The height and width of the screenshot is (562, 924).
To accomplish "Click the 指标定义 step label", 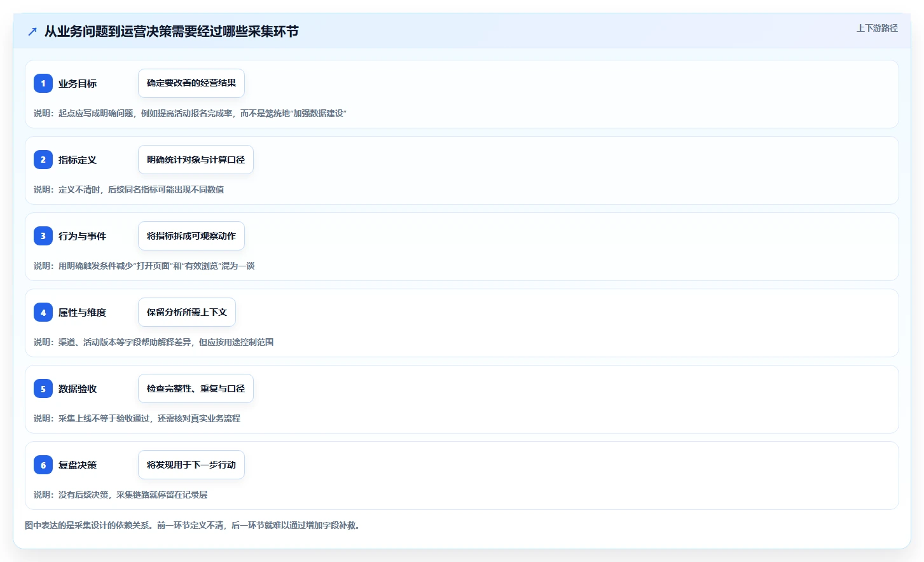I will 78,160.
